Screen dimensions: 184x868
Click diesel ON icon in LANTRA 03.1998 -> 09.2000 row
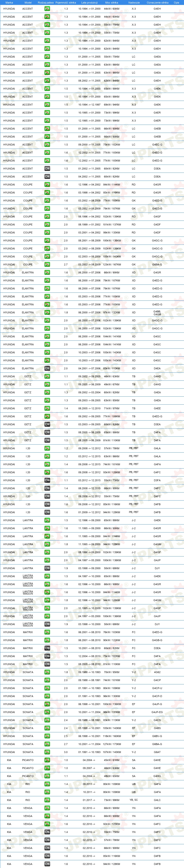tap(47, 568)
